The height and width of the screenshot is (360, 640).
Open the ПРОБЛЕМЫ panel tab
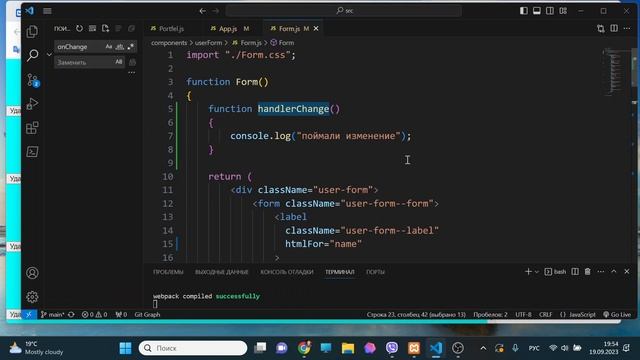(x=168, y=272)
